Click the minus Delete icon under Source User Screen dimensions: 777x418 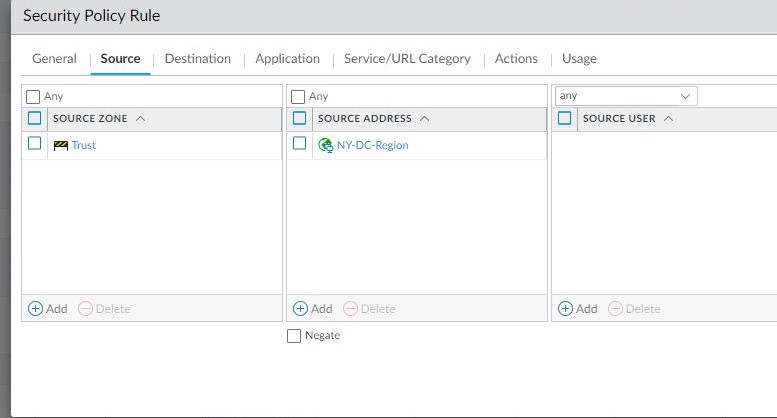[x=615, y=309]
